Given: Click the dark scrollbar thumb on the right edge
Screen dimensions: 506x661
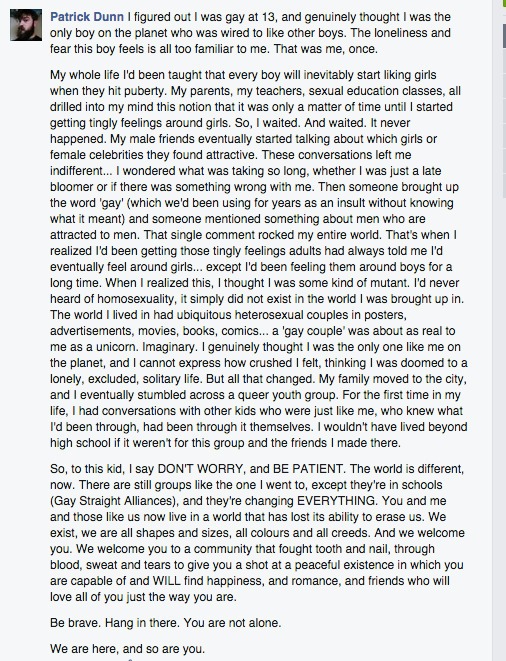Looking at the screenshot, I should click(504, 36).
